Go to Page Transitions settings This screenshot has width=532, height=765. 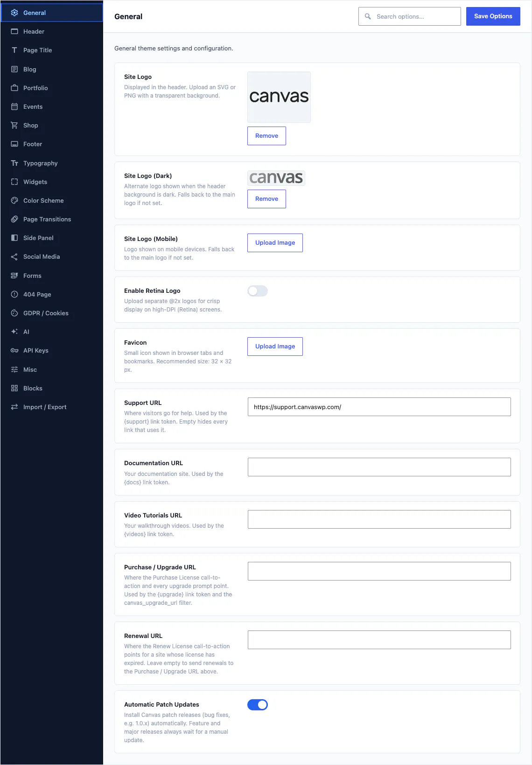coord(51,219)
